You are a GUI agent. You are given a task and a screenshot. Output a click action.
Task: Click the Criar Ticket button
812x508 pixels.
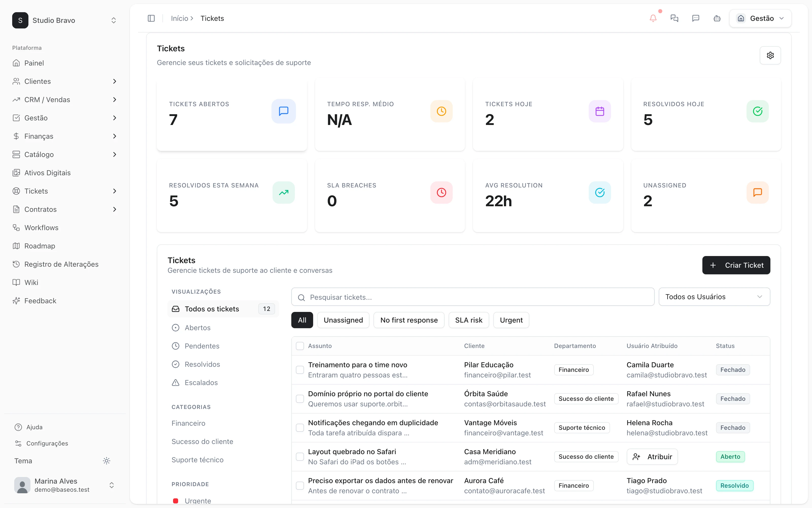click(x=736, y=265)
